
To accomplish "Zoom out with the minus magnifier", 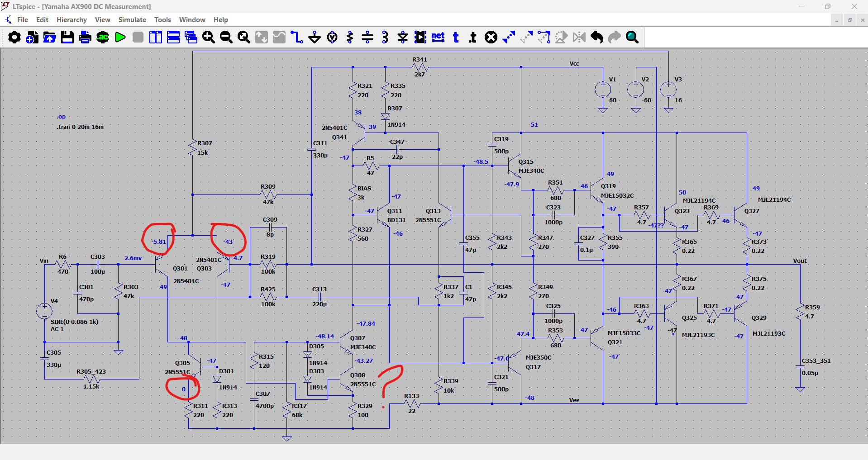I will click(226, 37).
